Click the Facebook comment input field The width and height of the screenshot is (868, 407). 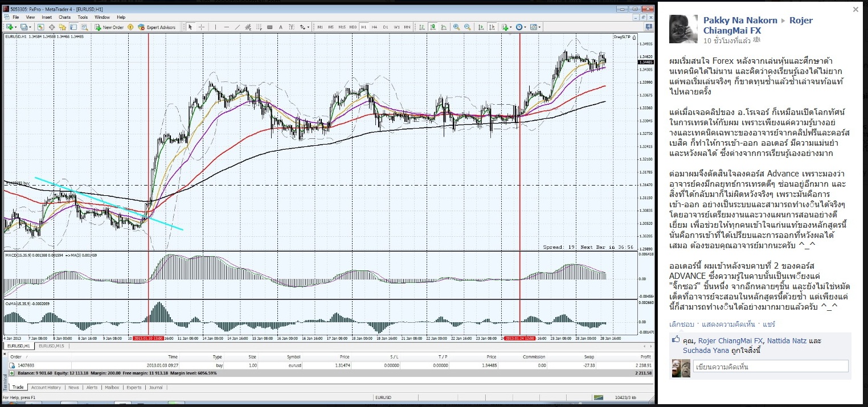click(771, 366)
